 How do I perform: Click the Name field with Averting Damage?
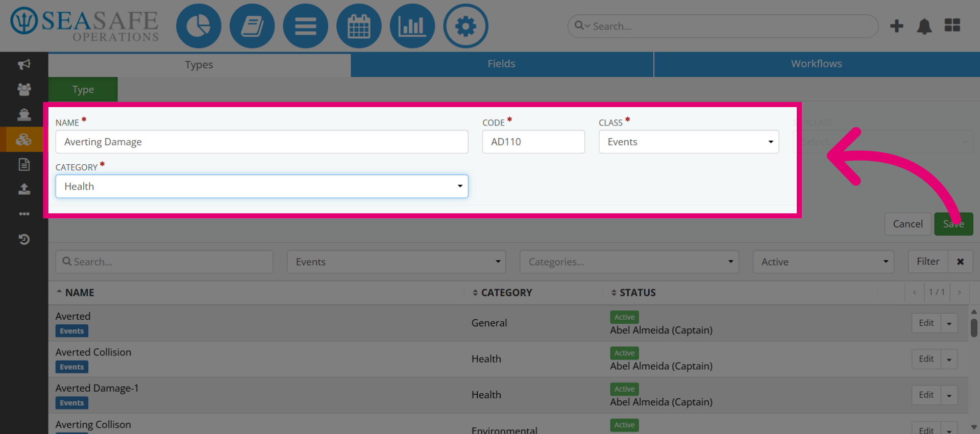pyautogui.click(x=262, y=142)
